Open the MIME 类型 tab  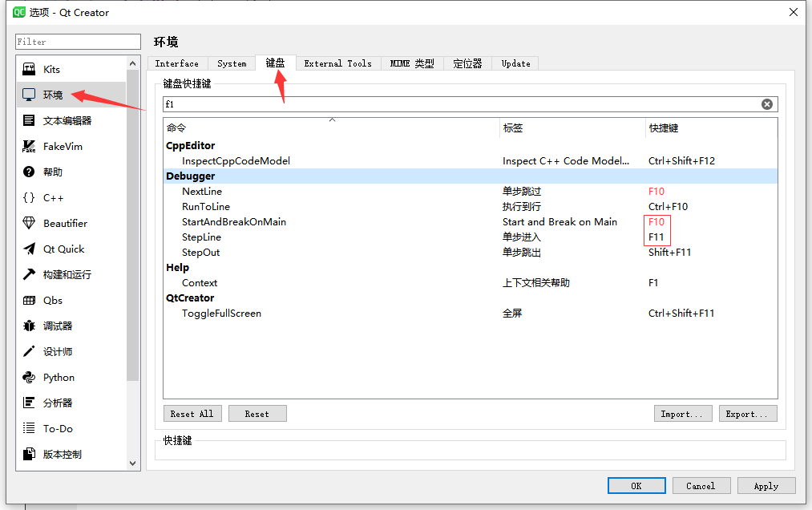(x=412, y=63)
